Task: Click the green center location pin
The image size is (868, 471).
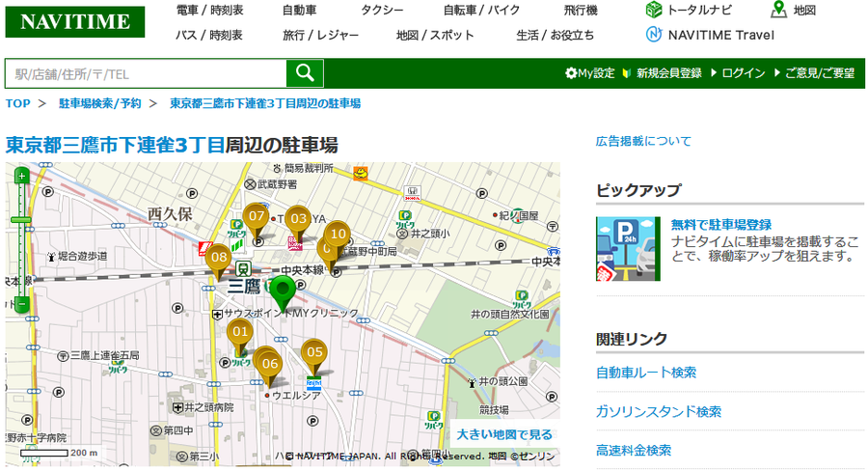Action: [283, 291]
